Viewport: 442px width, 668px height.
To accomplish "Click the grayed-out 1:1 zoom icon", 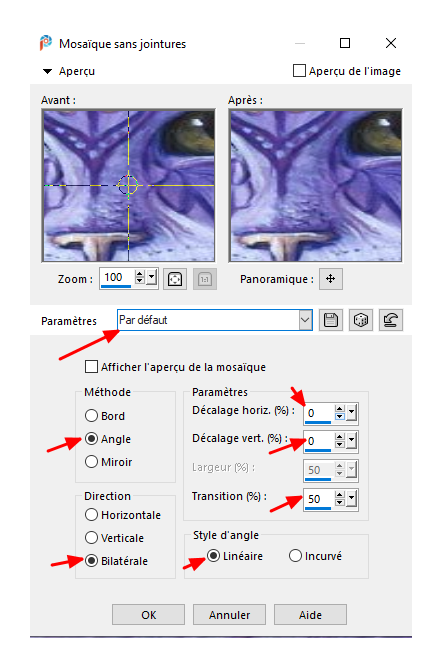I will click(x=205, y=279).
